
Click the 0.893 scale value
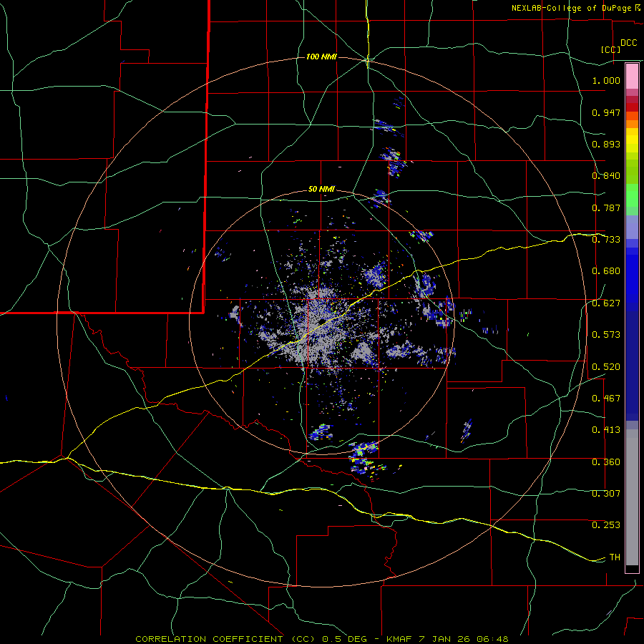click(x=606, y=144)
